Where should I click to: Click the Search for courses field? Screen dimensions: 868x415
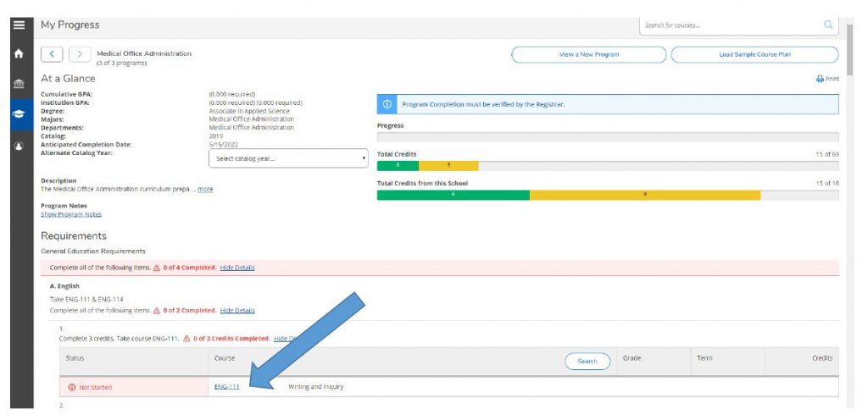pos(729,25)
